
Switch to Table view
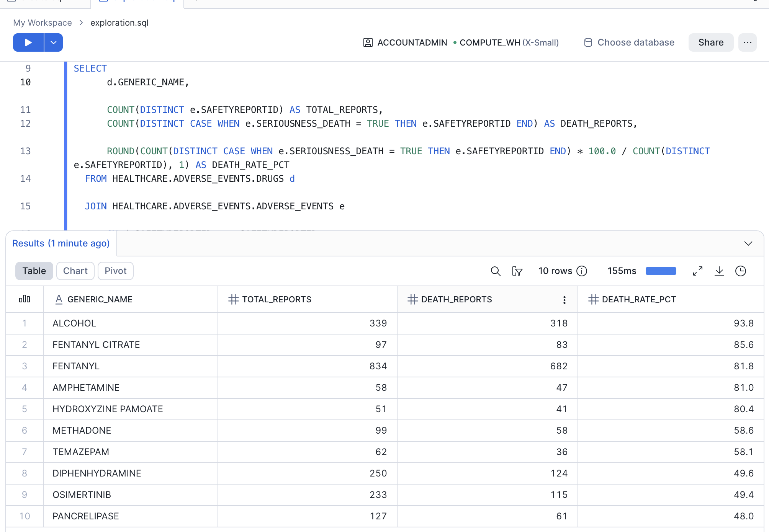[34, 271]
